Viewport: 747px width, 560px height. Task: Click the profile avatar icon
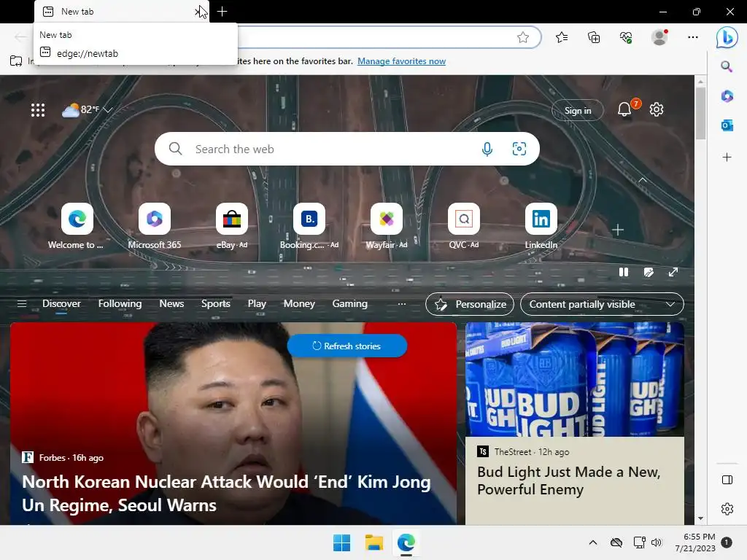[659, 37]
